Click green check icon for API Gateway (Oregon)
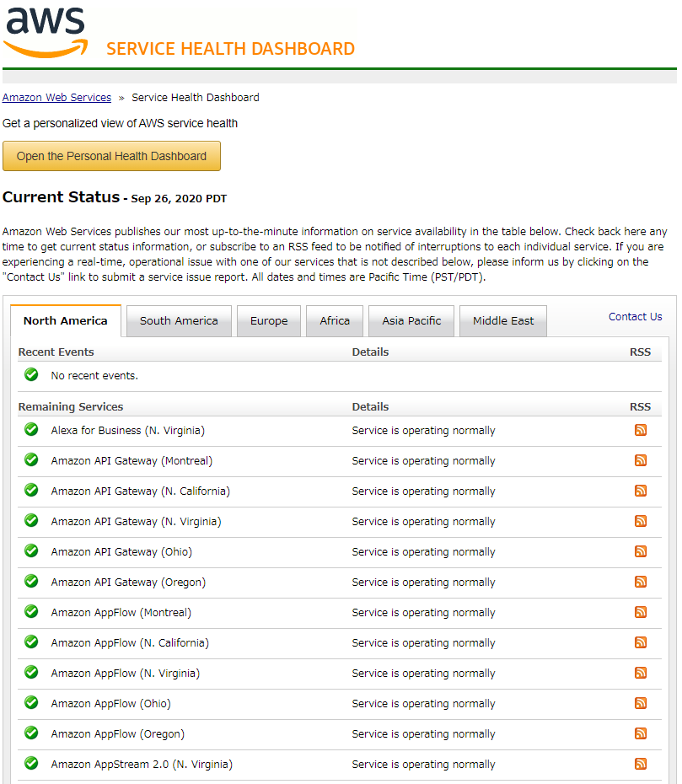 pos(31,581)
